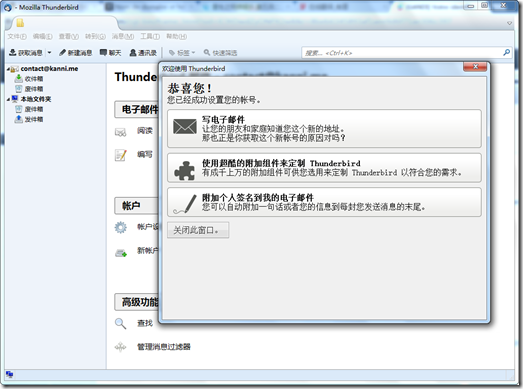The width and height of the screenshot is (523, 389).
Task: Open the 转到(G) menu
Action: [95, 36]
